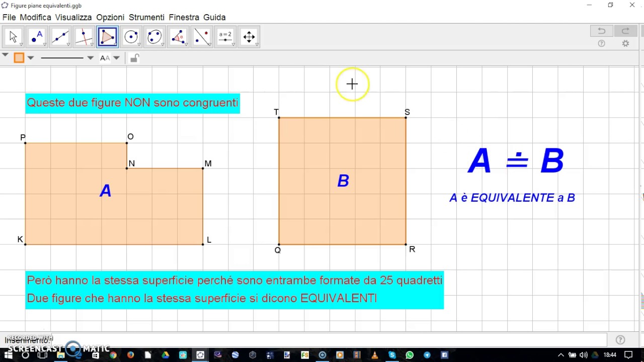Click the orange fill color swatch

pyautogui.click(x=19, y=58)
